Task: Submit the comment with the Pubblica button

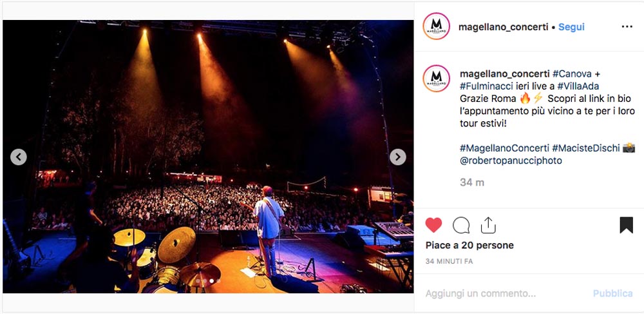Action: 612,293
